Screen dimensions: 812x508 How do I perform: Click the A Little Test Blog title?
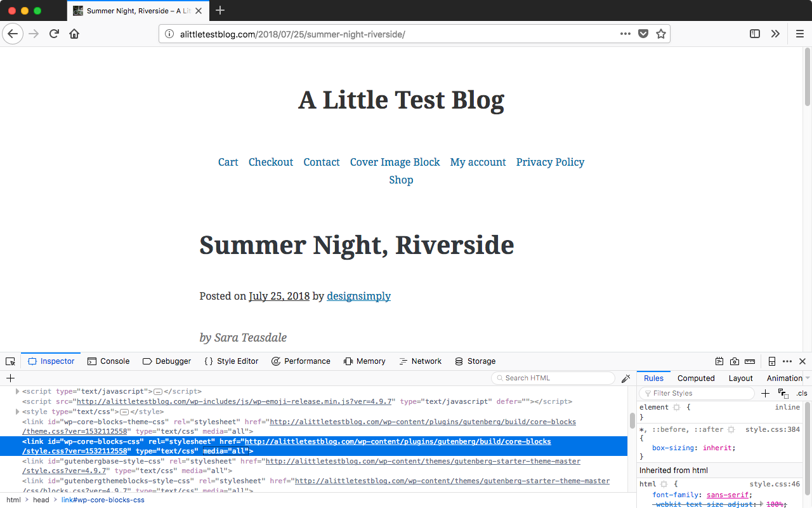coord(402,100)
